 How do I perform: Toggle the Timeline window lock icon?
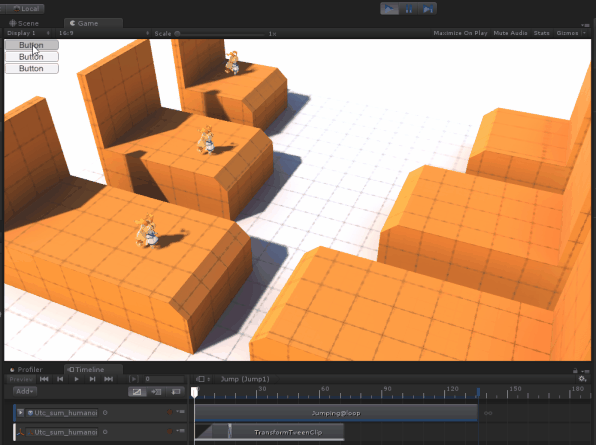575,371
